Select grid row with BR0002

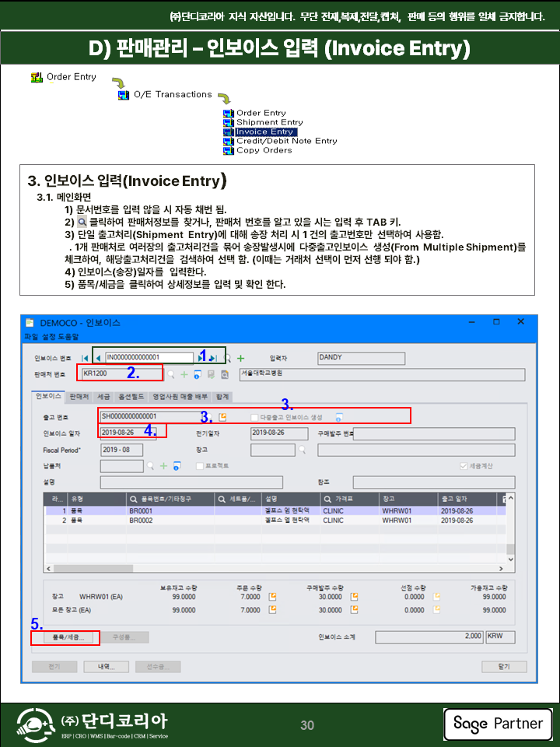point(275,521)
